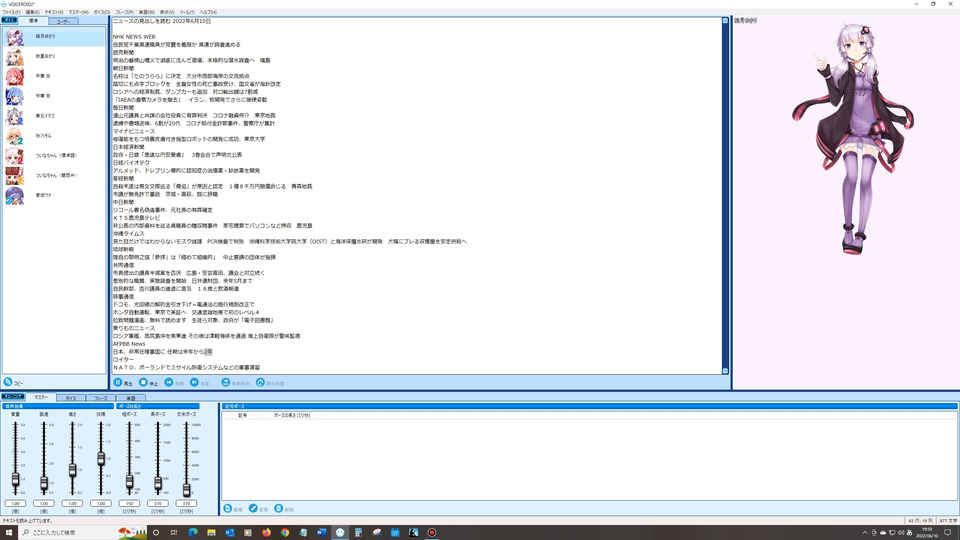960x540 pixels.
Task: Open the ヘルプ(H) menu
Action: click(x=208, y=12)
